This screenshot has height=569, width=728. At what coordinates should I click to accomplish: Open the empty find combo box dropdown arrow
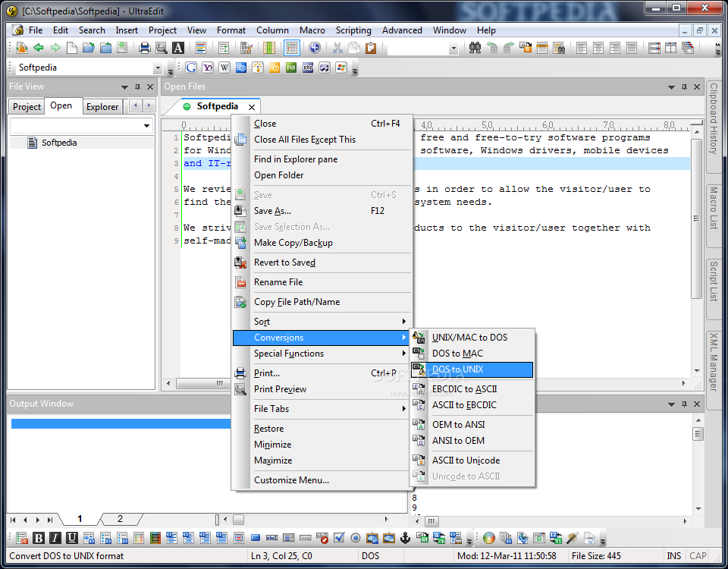[453, 48]
